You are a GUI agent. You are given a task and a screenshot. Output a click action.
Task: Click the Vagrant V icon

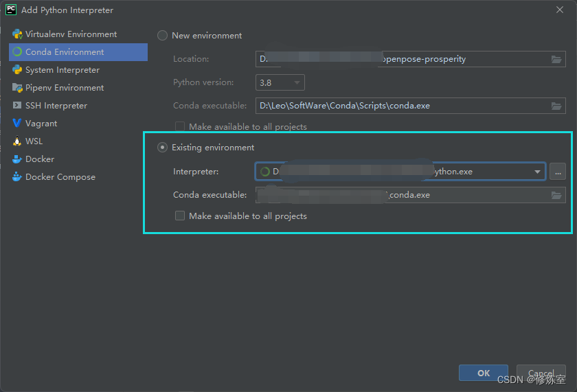[x=17, y=123]
